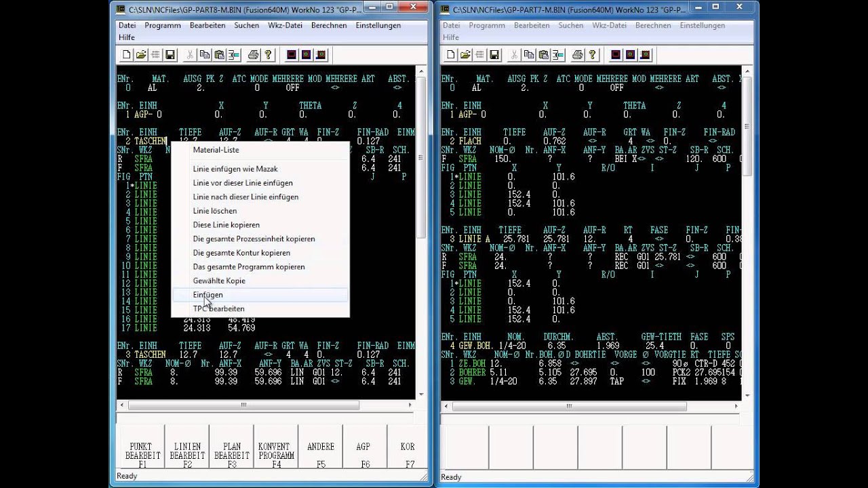This screenshot has height=488, width=868.
Task: Select Material-Liste in context menu
Action: [x=260, y=150]
